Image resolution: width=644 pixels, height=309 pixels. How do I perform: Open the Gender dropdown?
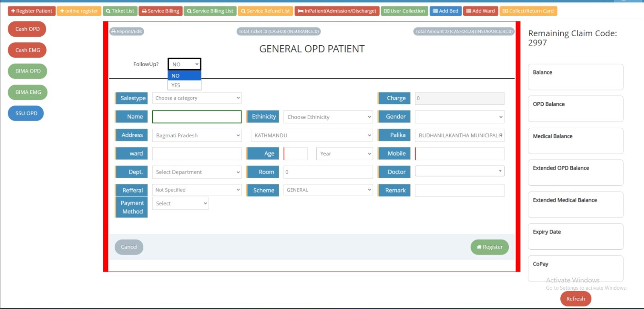[x=460, y=117]
